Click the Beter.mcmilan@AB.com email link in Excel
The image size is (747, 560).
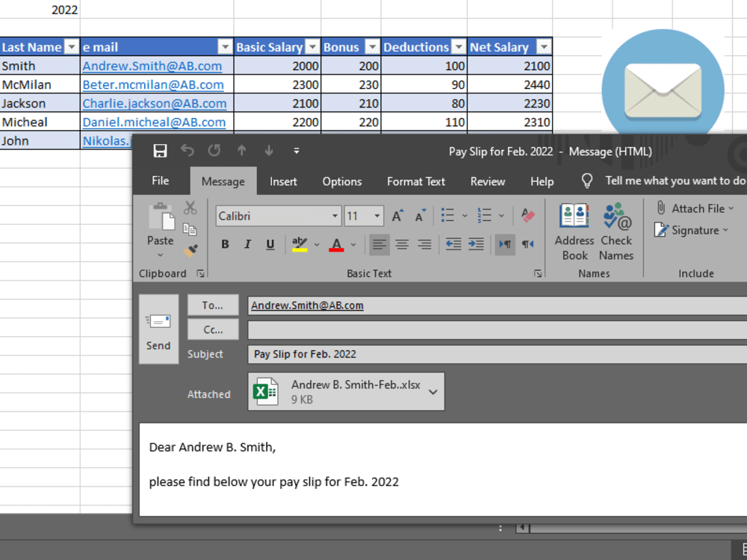pos(153,85)
